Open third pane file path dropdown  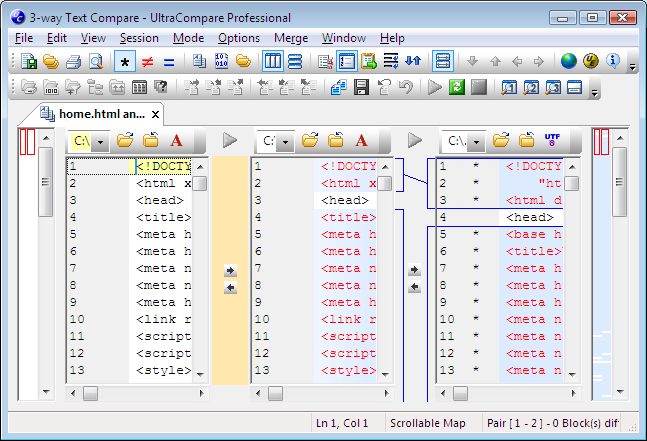pyautogui.click(x=477, y=142)
